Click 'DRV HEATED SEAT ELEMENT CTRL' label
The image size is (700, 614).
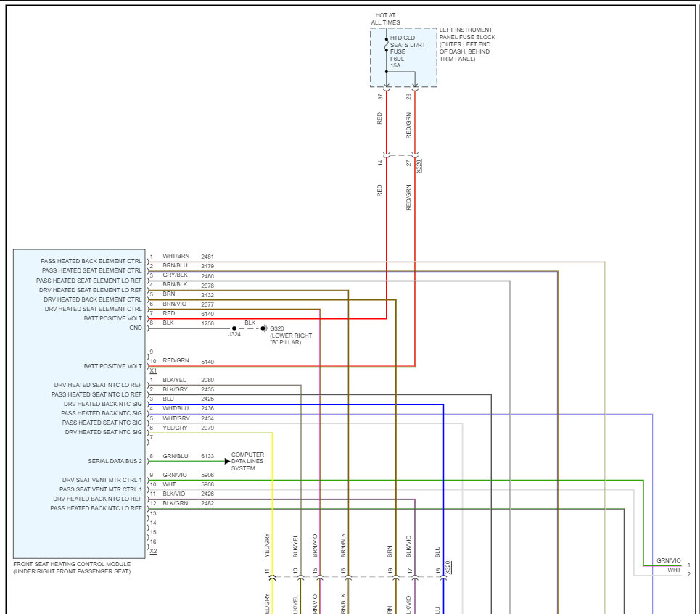[x=93, y=309]
